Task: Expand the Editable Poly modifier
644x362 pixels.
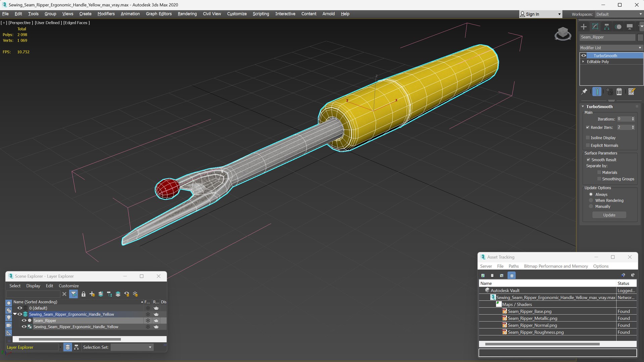Action: click(x=583, y=62)
